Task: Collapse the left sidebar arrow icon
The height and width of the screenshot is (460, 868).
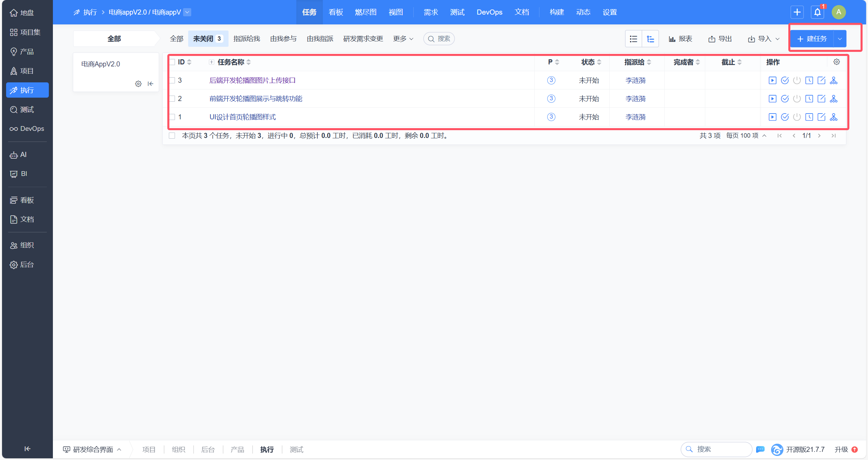Action: [27, 448]
